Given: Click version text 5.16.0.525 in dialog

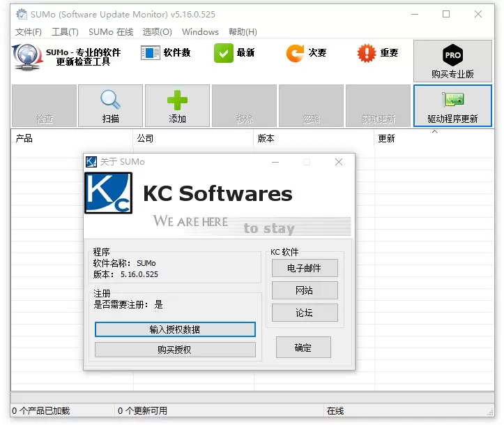Looking at the screenshot, I should (x=139, y=274).
